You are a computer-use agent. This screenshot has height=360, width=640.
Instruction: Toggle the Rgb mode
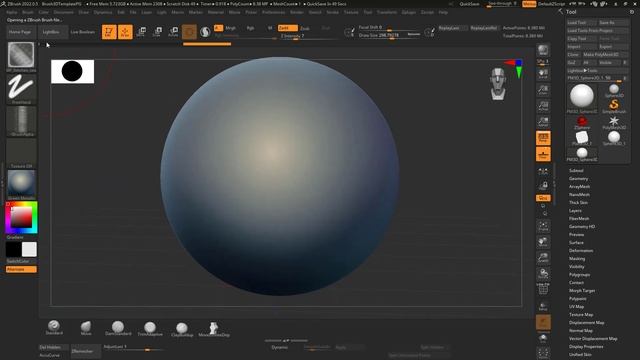250,28
